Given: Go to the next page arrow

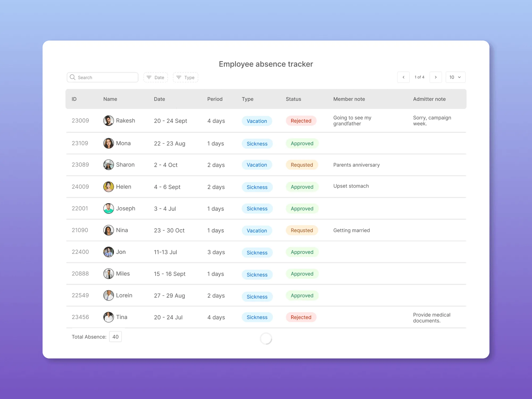Looking at the screenshot, I should tap(436, 77).
